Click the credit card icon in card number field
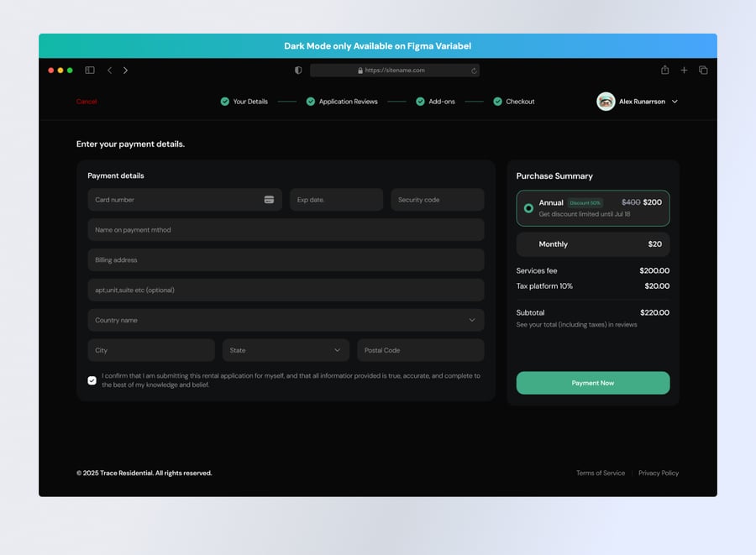 tap(269, 200)
